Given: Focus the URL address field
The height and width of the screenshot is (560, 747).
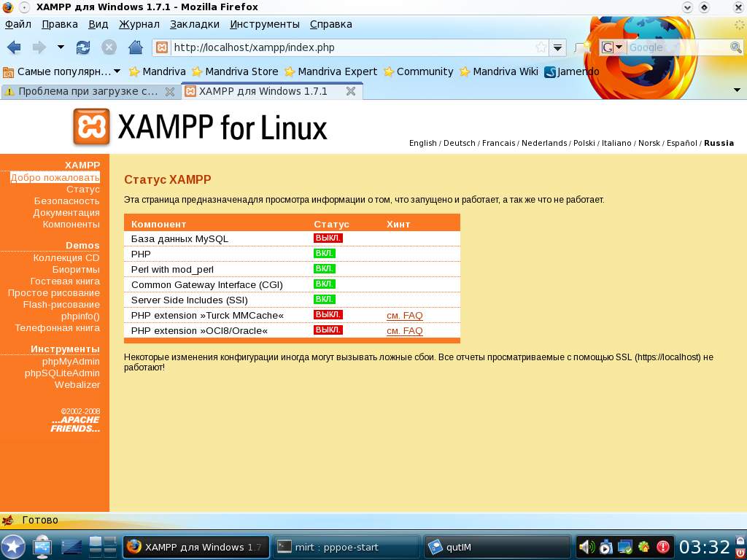Looking at the screenshot, I should pyautogui.click(x=352, y=47).
